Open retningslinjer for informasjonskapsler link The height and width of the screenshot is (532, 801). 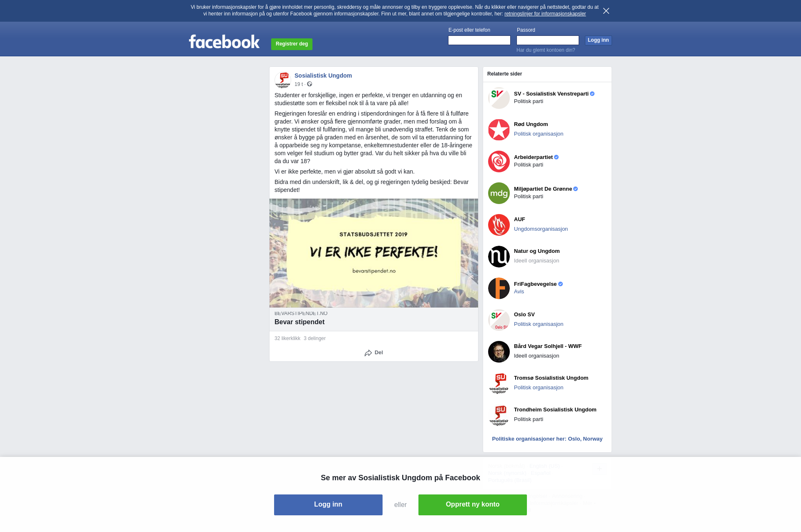545,14
